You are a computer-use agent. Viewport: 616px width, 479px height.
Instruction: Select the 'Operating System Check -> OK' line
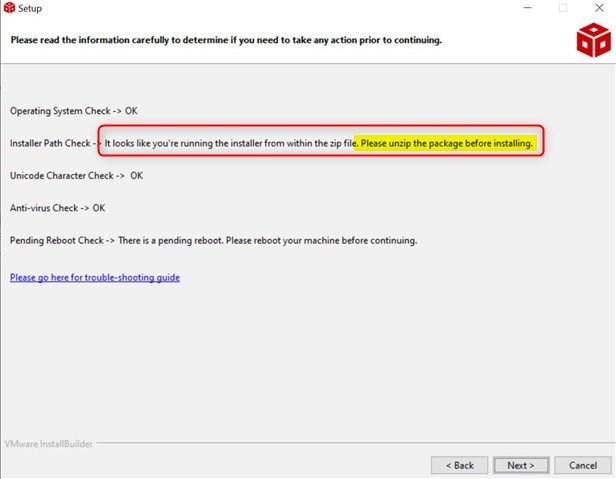tap(74, 111)
